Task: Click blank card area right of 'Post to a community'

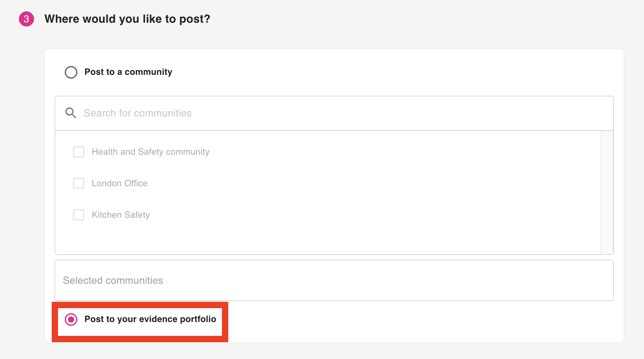Action: (x=378, y=72)
